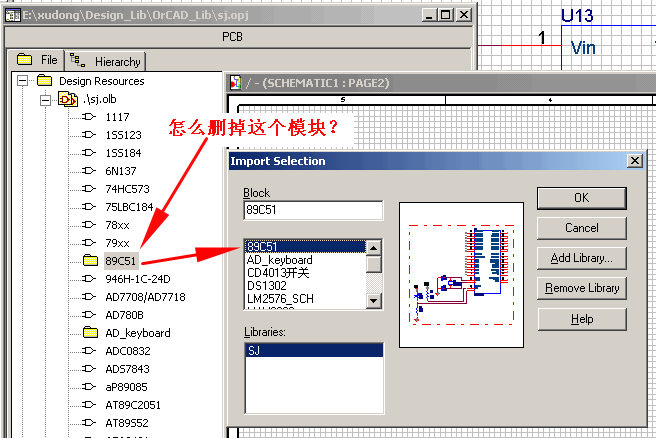Click the part icon next to 1117
656x438 pixels.
coord(89,117)
